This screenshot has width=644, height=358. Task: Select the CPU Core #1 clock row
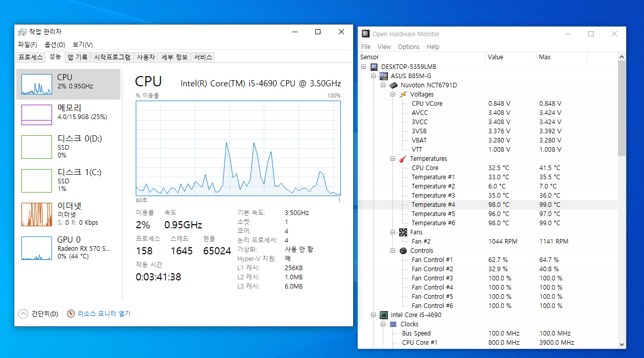pos(487,343)
